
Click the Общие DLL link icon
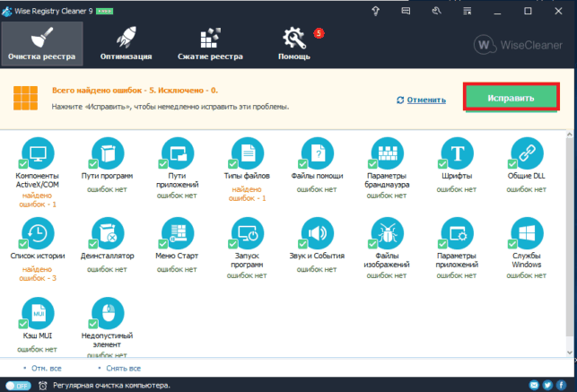[x=527, y=153]
